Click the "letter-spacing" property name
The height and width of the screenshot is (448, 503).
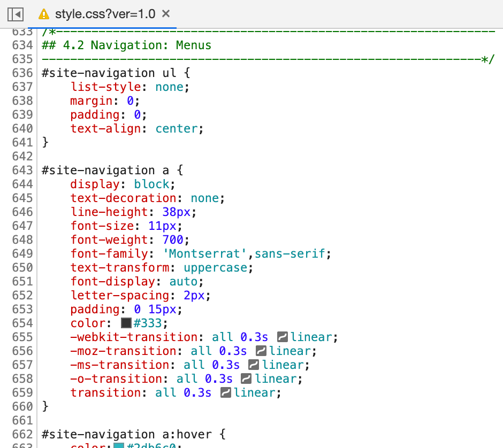click(x=120, y=295)
